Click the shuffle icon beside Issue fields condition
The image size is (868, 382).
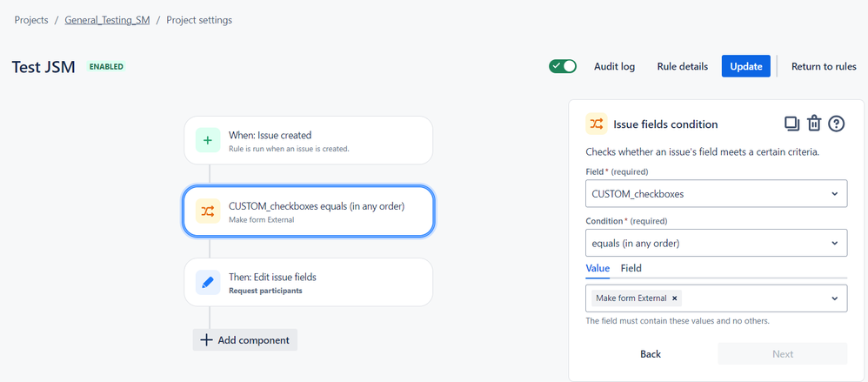click(x=596, y=124)
